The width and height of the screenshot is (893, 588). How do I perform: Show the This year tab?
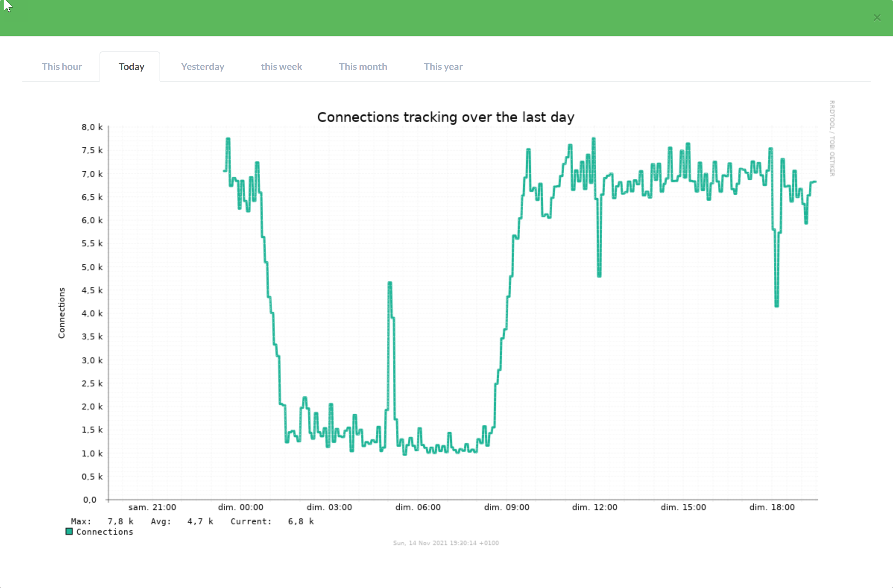click(x=443, y=67)
